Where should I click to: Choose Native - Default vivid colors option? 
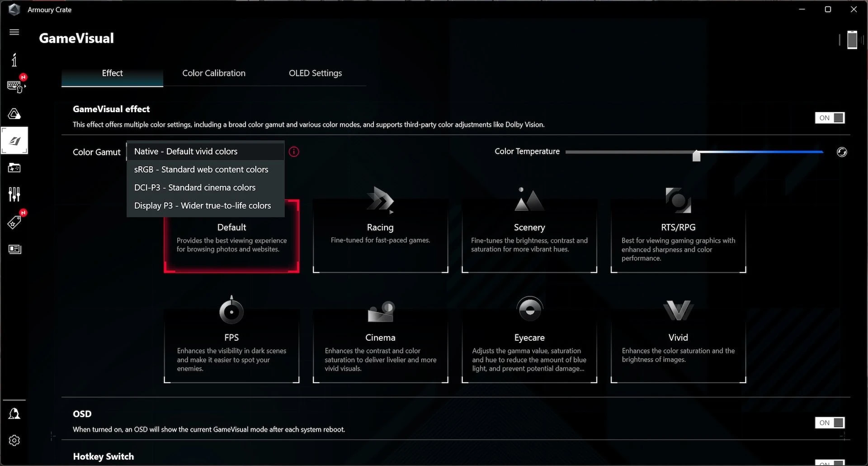tap(206, 152)
